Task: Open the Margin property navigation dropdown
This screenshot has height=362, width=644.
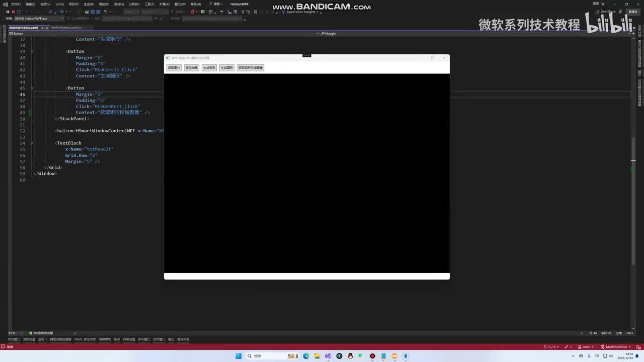Action: pyautogui.click(x=475, y=34)
